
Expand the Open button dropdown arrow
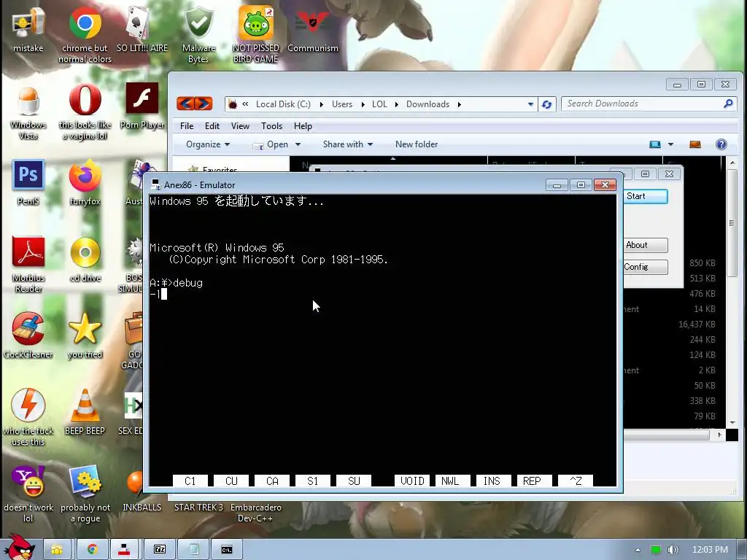(x=298, y=144)
